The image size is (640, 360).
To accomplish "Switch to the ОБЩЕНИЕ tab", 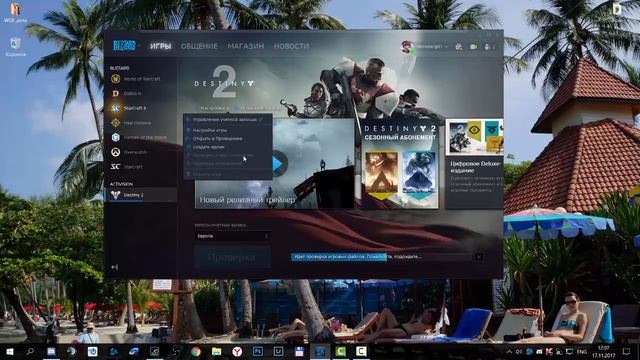I will (x=199, y=46).
